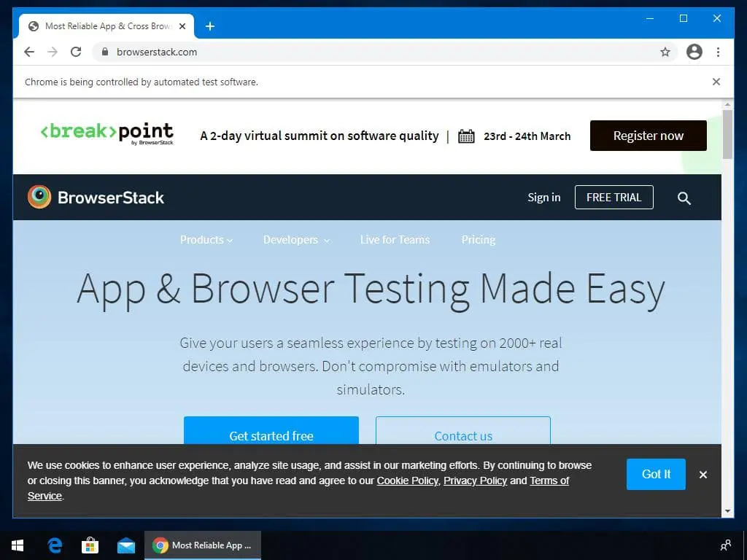Open Microsoft Edge from the taskbar
The image size is (747, 560).
pos(55,545)
